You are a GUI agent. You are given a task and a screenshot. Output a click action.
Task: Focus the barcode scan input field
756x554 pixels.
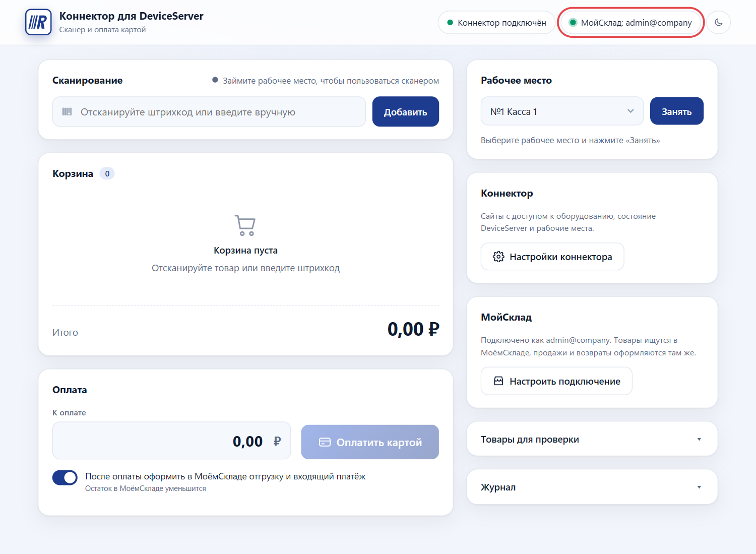click(x=209, y=112)
